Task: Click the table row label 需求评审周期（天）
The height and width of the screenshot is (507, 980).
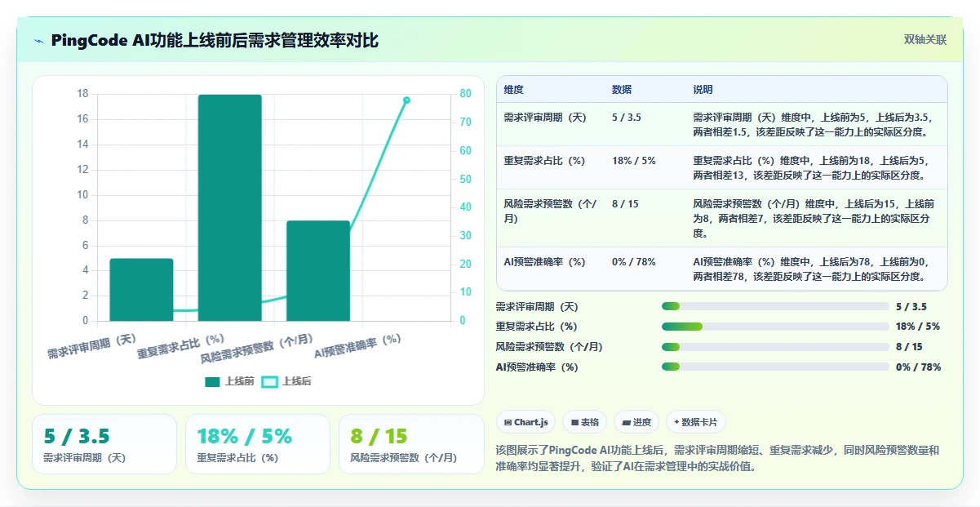Action: (545, 118)
